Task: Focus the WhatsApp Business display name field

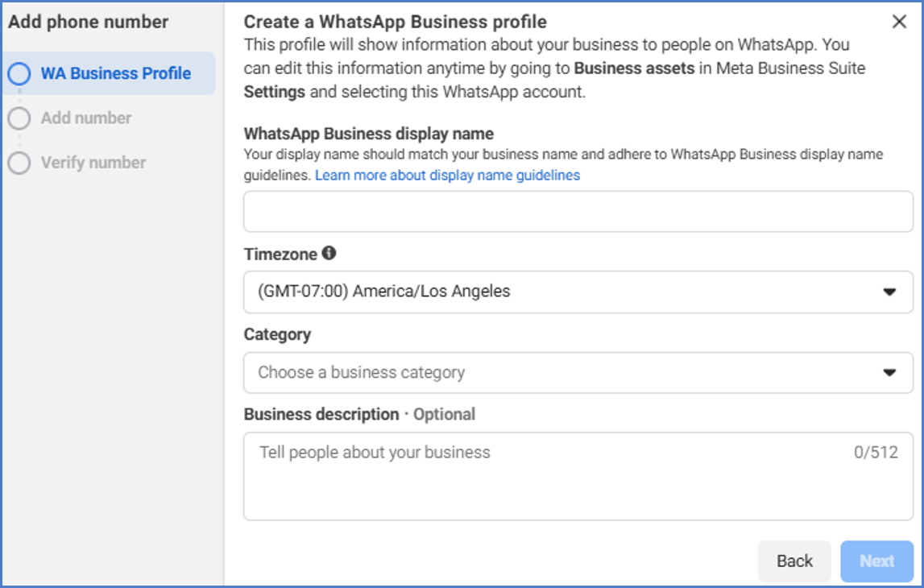Action: coord(578,212)
